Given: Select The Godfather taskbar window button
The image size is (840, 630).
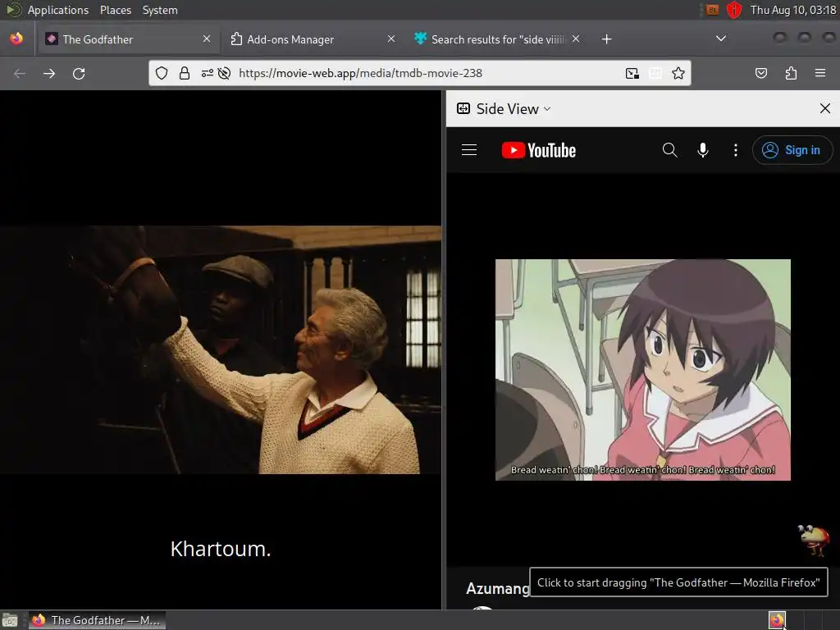Looking at the screenshot, I should point(97,620).
